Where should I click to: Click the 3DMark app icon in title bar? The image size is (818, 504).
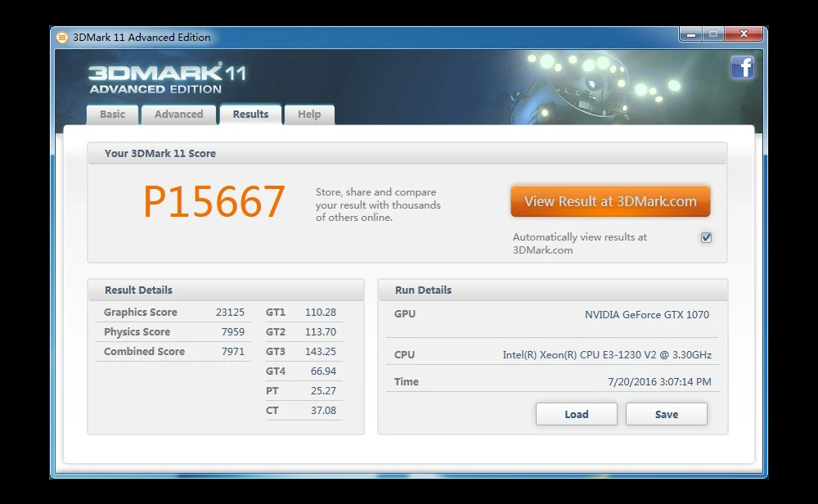pyautogui.click(x=62, y=38)
